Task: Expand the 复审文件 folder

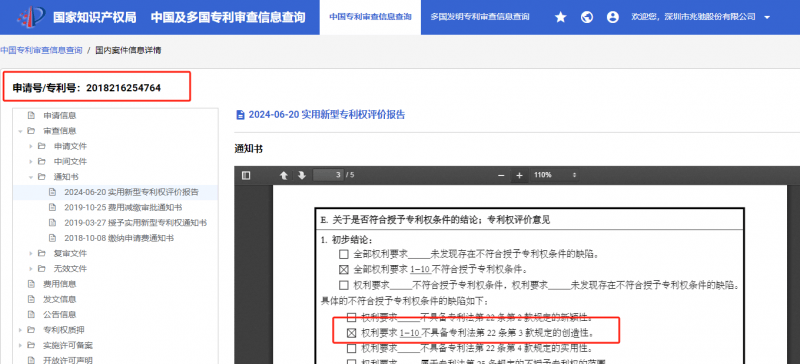Action: [x=31, y=254]
